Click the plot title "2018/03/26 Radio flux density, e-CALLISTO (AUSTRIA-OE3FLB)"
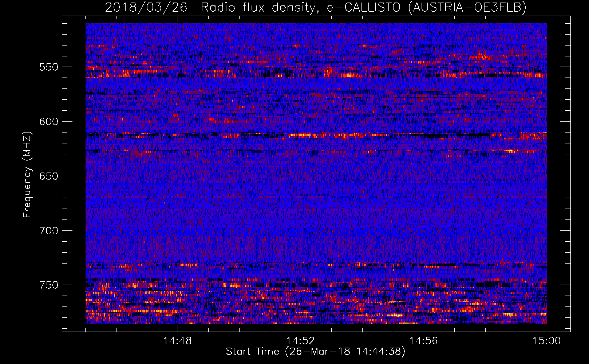 coord(316,7)
